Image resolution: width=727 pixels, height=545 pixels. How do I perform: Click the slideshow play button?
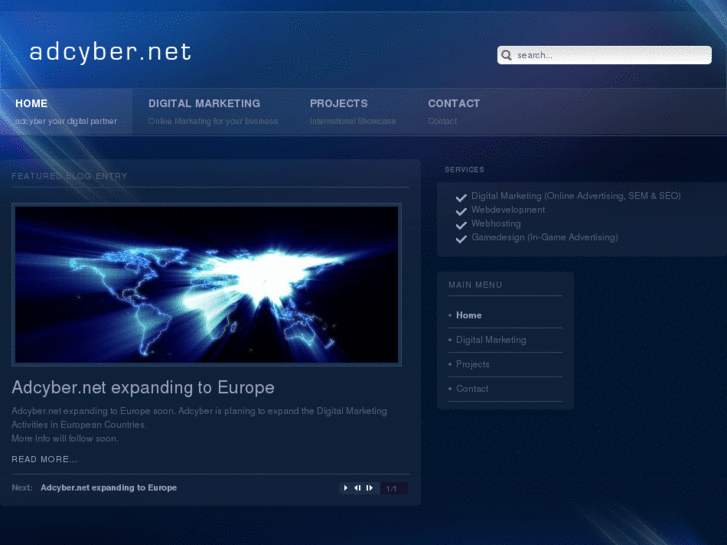(x=345, y=488)
